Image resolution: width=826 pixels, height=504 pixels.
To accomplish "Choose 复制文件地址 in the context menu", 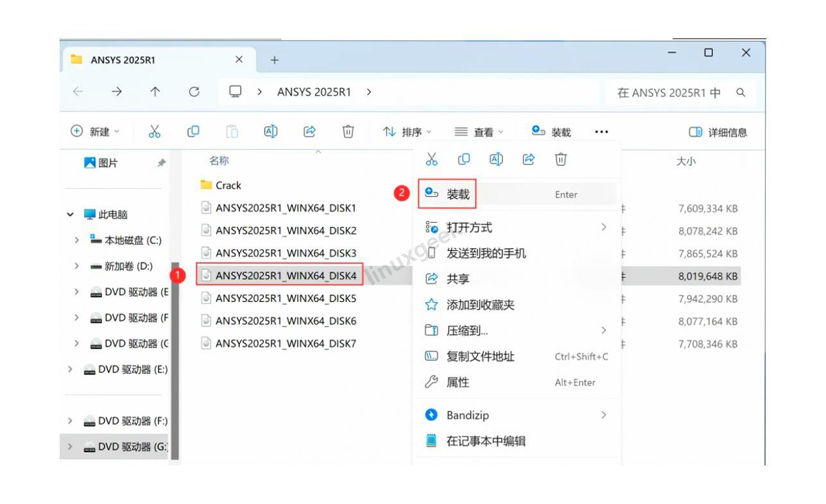I will click(x=517, y=356).
